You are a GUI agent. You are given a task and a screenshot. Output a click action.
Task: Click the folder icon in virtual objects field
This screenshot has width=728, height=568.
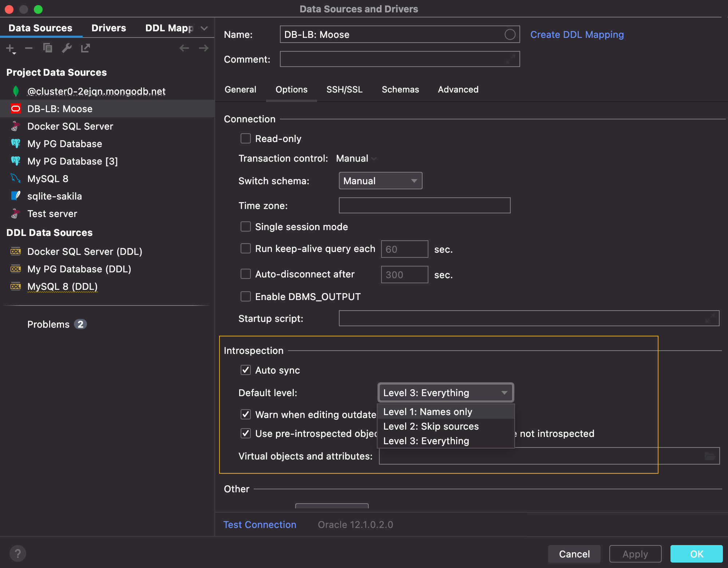click(x=709, y=456)
